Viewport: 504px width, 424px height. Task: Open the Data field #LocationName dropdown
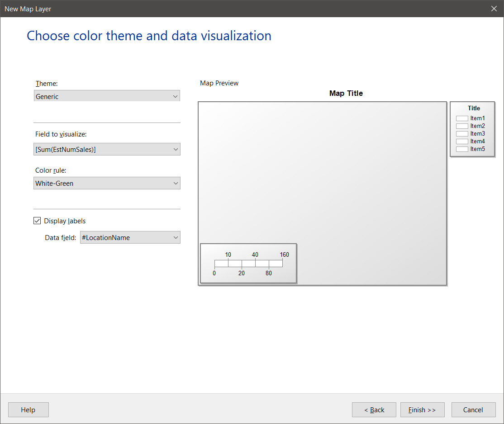click(x=130, y=237)
